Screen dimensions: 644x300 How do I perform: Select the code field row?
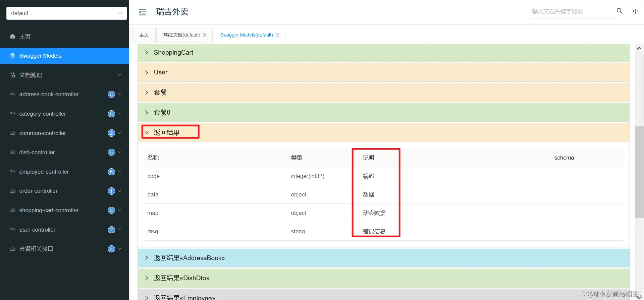coord(384,176)
